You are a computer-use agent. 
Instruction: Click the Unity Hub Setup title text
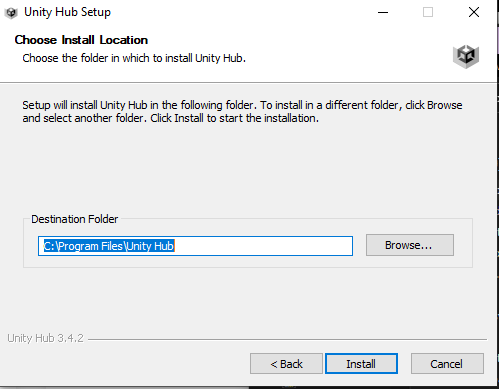pos(67,12)
